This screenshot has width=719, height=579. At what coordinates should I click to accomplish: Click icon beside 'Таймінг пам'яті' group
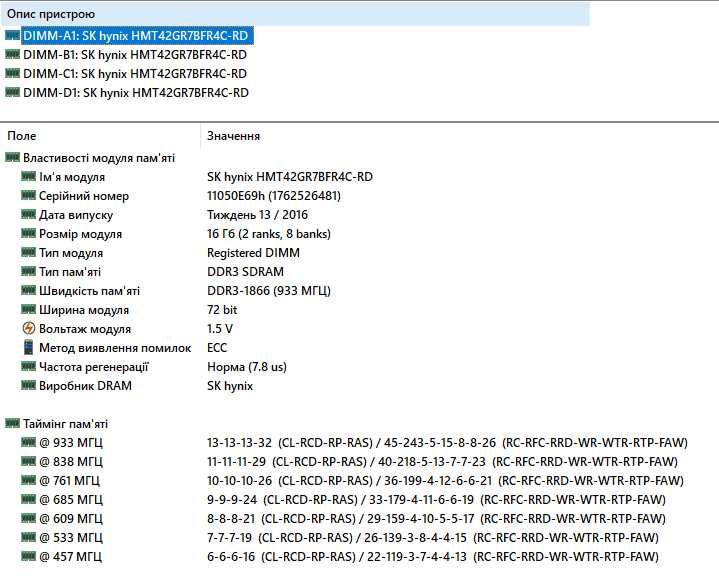pos(12,423)
